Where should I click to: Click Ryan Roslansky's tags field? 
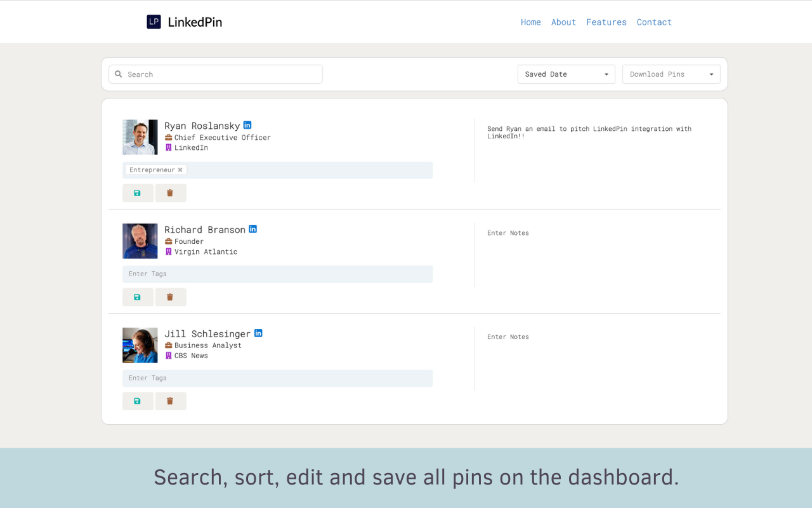click(x=278, y=170)
